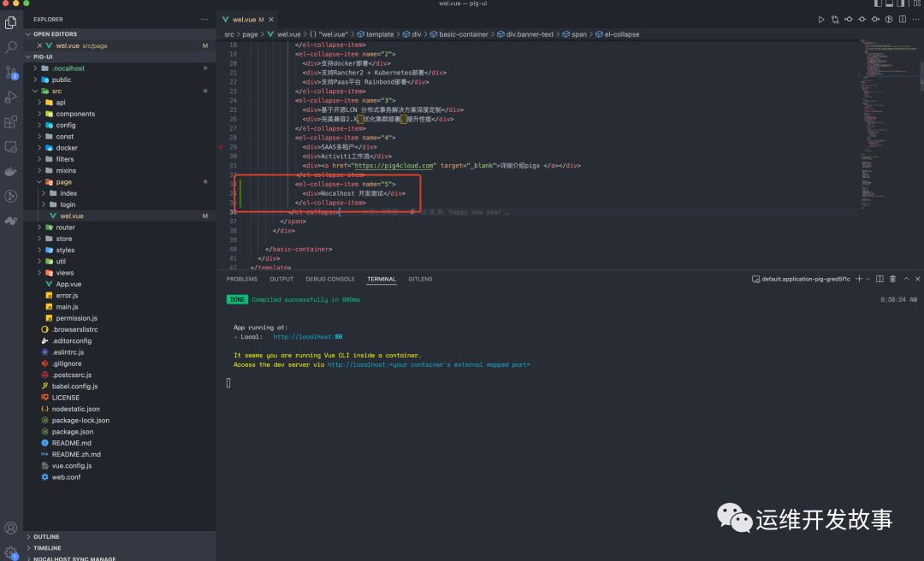The width and height of the screenshot is (924, 561).
Task: Click basic-container in the breadcrumb
Action: pyautogui.click(x=463, y=34)
